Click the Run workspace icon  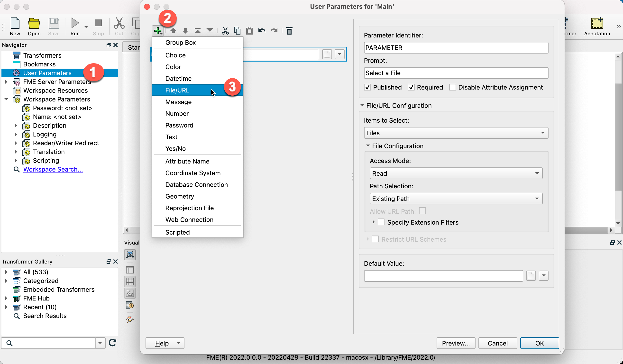75,23
